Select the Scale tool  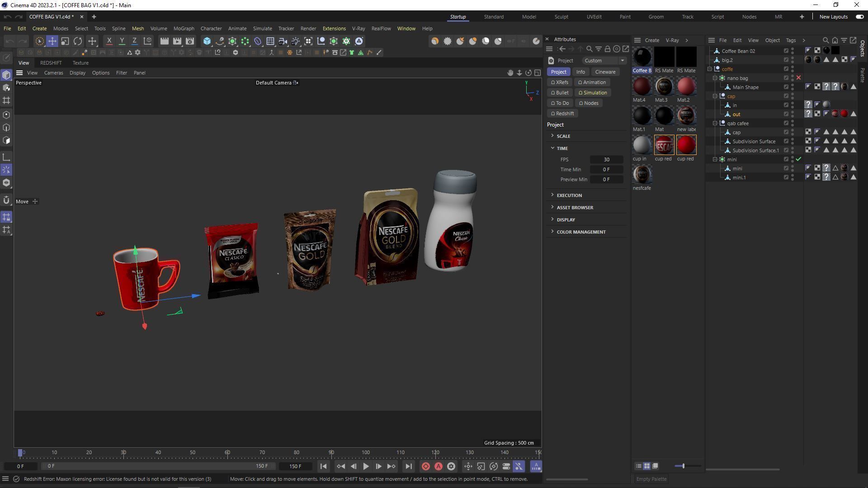click(65, 41)
